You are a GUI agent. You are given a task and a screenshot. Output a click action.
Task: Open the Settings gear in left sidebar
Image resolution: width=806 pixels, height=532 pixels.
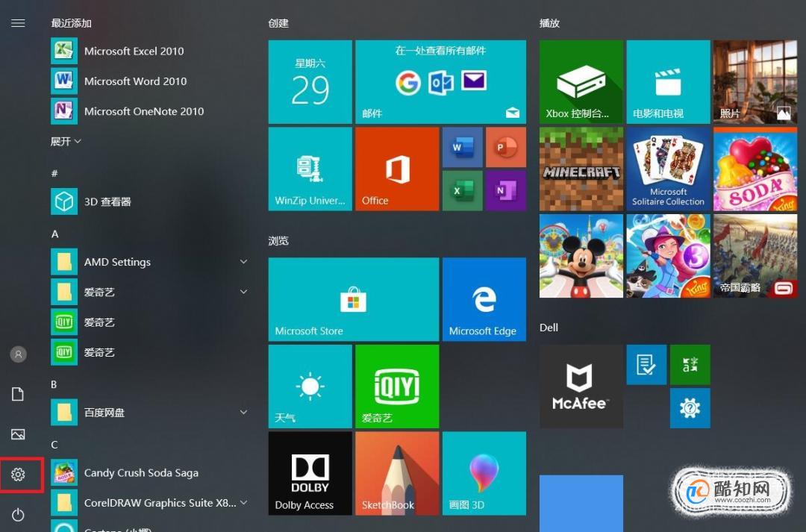(x=18, y=474)
